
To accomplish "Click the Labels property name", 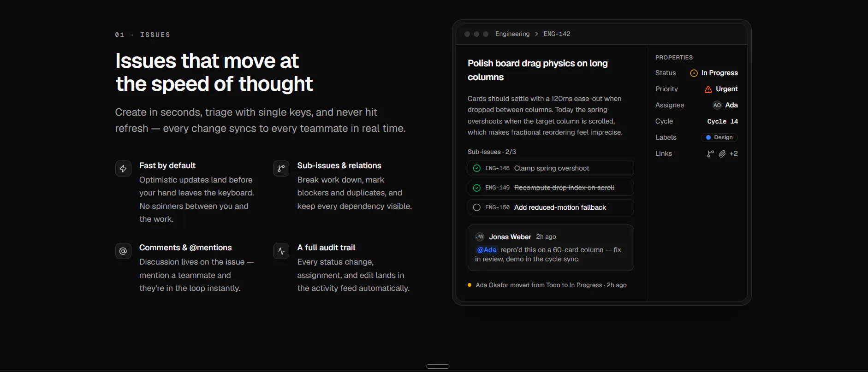I will (666, 137).
